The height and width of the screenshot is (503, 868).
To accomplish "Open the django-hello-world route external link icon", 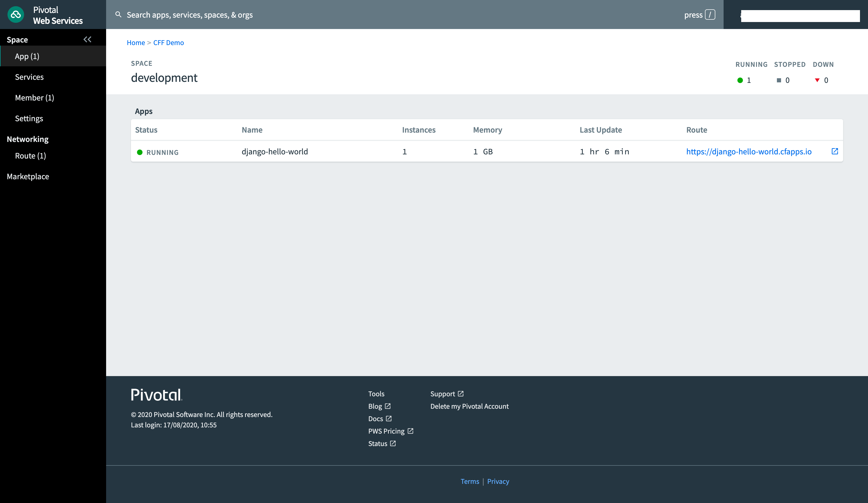I will [835, 151].
